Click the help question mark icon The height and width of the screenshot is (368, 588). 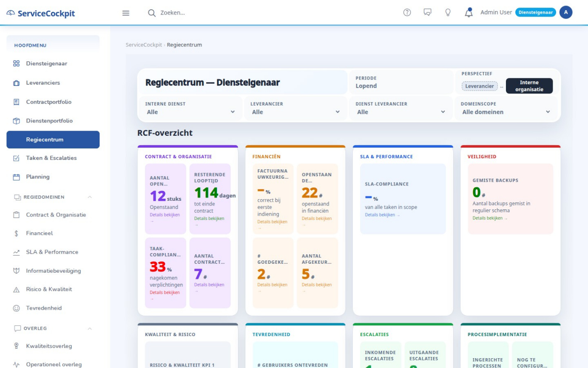407,12
